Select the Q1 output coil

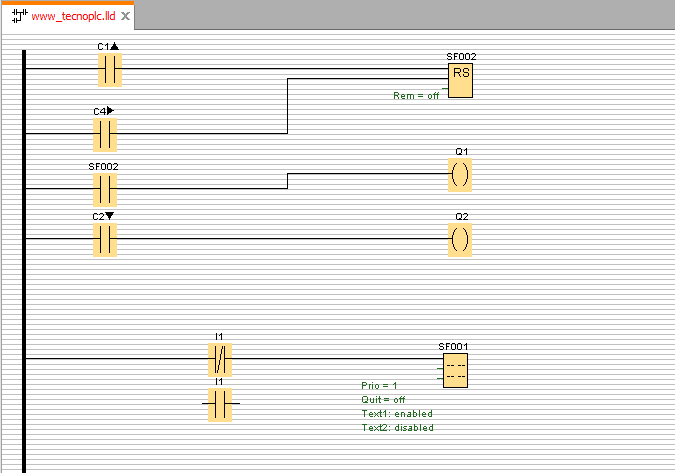click(460, 175)
